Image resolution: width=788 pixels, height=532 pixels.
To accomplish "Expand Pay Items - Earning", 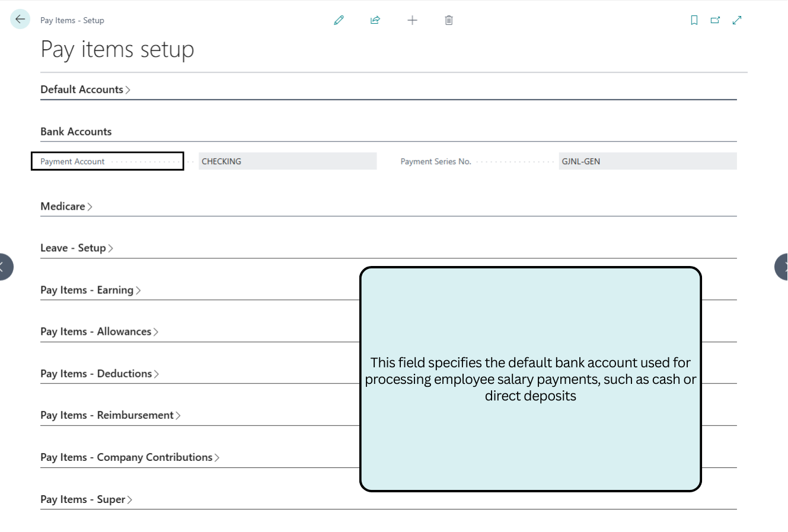I will click(90, 290).
